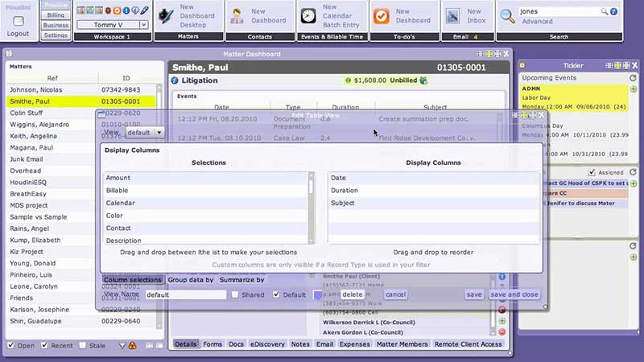Viewport: 644px width, 362px height.
Task: Click the refresh icon in the lower Ticker section
Action: tap(633, 245)
